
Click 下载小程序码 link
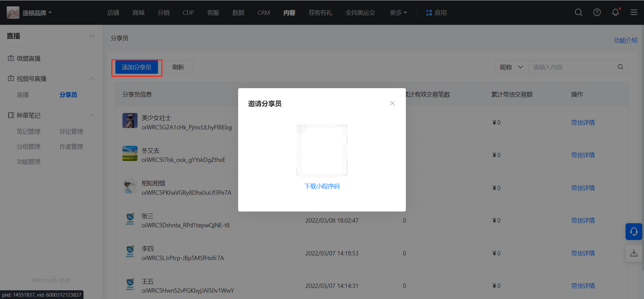[x=322, y=186]
